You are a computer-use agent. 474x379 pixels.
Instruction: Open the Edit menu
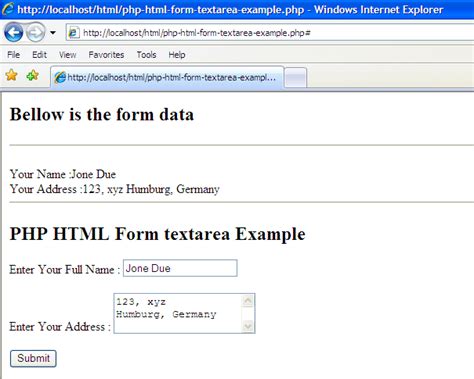tap(39, 55)
